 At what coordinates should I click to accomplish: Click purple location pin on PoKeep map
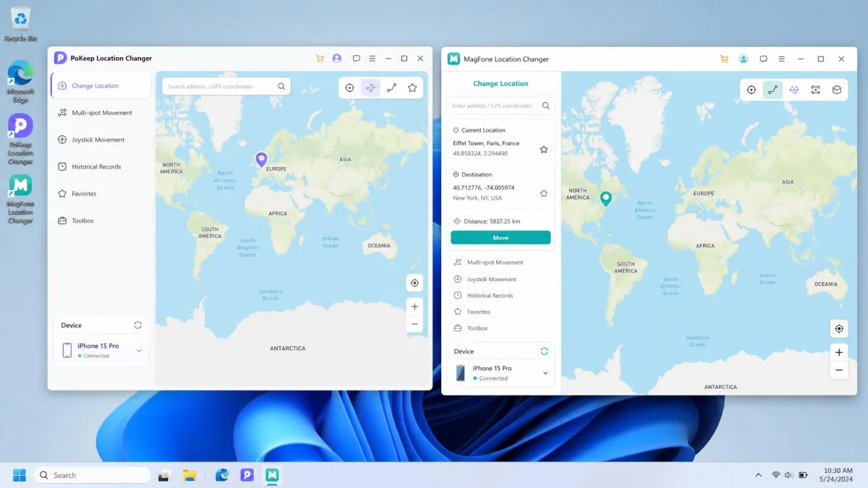point(261,160)
